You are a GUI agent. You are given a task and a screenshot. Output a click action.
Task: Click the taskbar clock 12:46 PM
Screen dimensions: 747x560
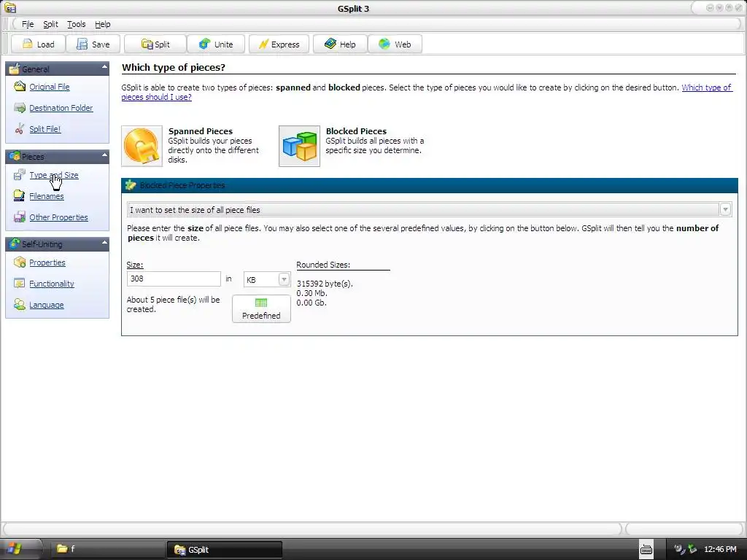click(x=720, y=550)
